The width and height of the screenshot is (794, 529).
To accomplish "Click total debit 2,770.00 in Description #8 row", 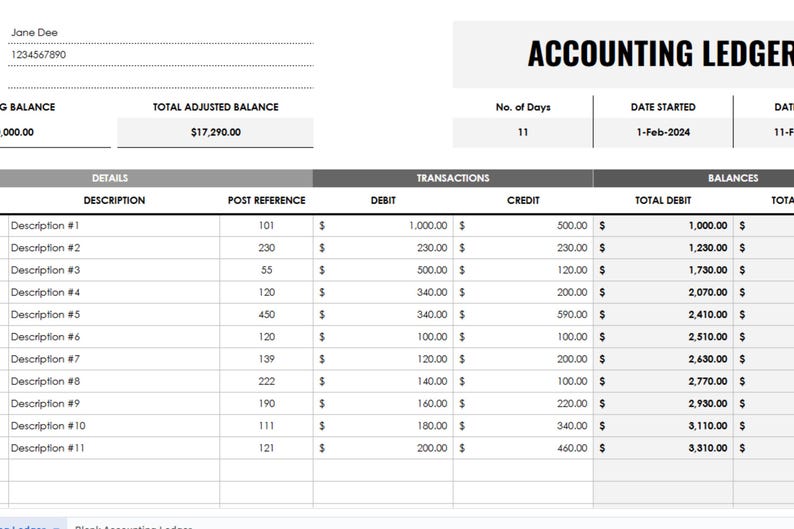I will tap(663, 382).
